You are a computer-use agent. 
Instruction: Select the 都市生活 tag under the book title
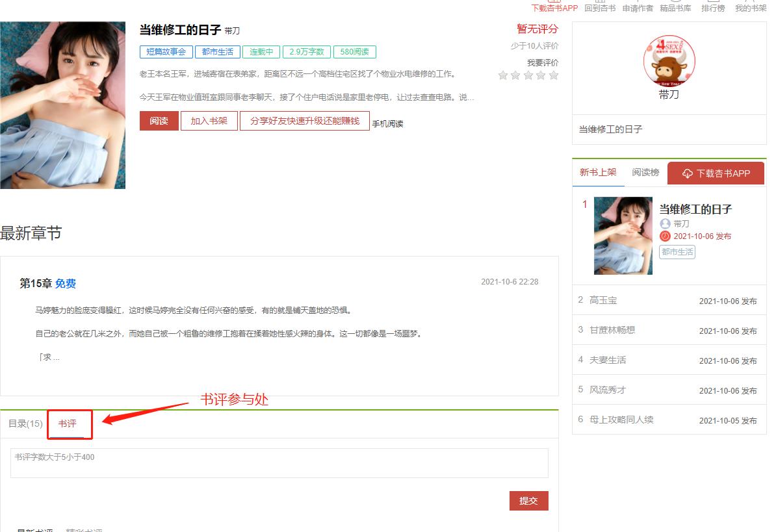pos(218,52)
